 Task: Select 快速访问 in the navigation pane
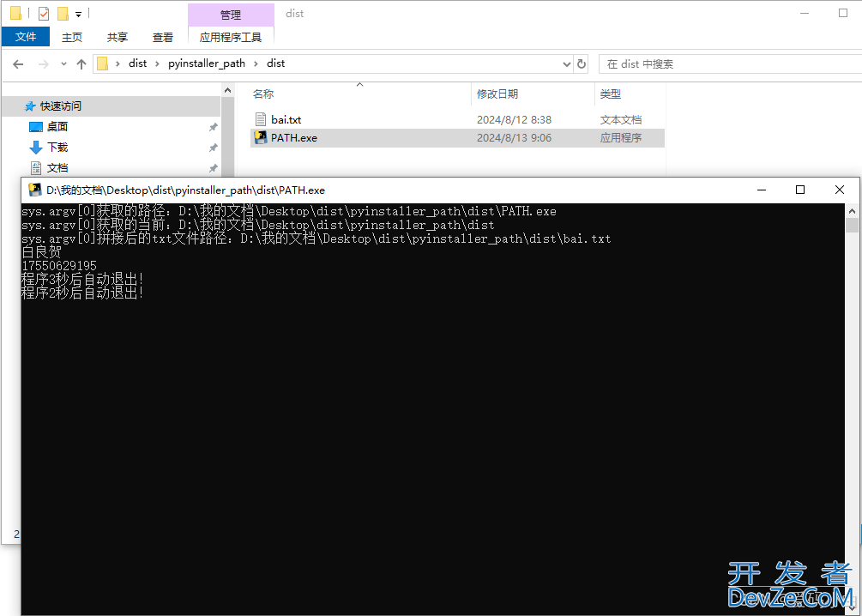(x=110, y=106)
